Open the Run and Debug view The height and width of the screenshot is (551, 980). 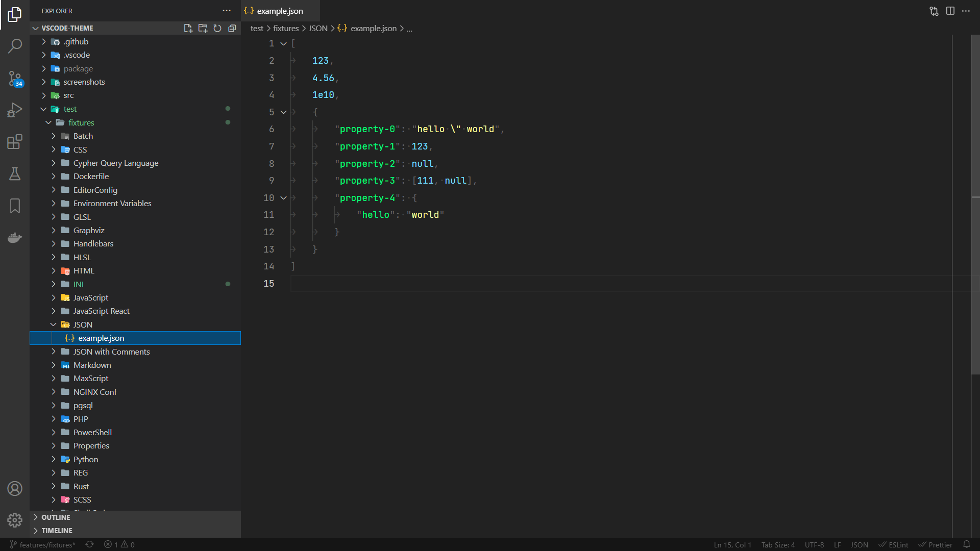(x=15, y=110)
